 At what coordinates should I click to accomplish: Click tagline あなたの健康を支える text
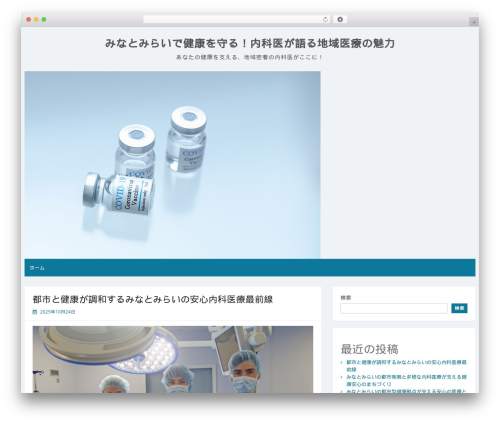(249, 57)
